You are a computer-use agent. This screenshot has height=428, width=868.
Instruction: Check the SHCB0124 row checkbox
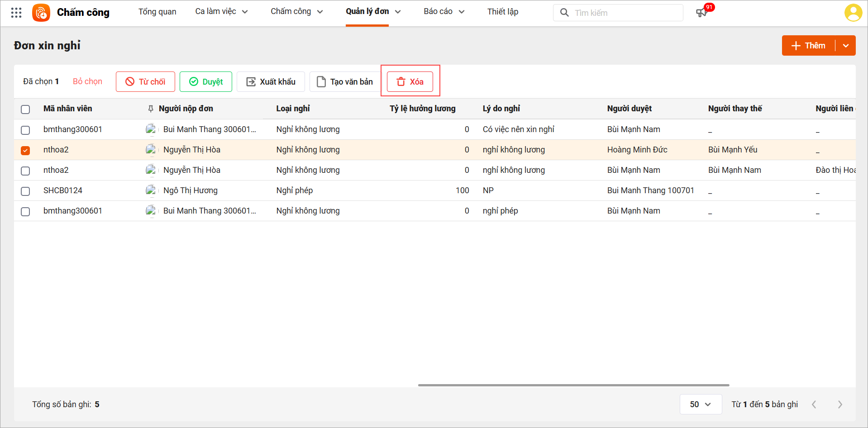point(25,191)
